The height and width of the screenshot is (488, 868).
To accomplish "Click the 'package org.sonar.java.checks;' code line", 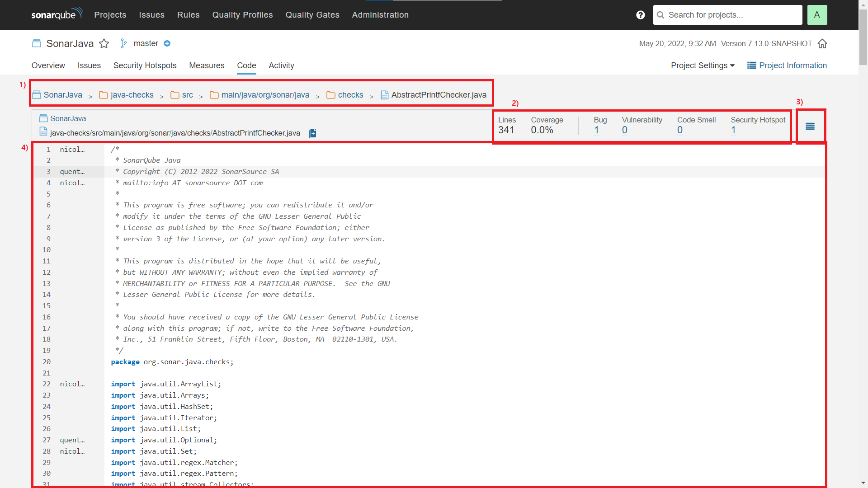I will (x=172, y=362).
